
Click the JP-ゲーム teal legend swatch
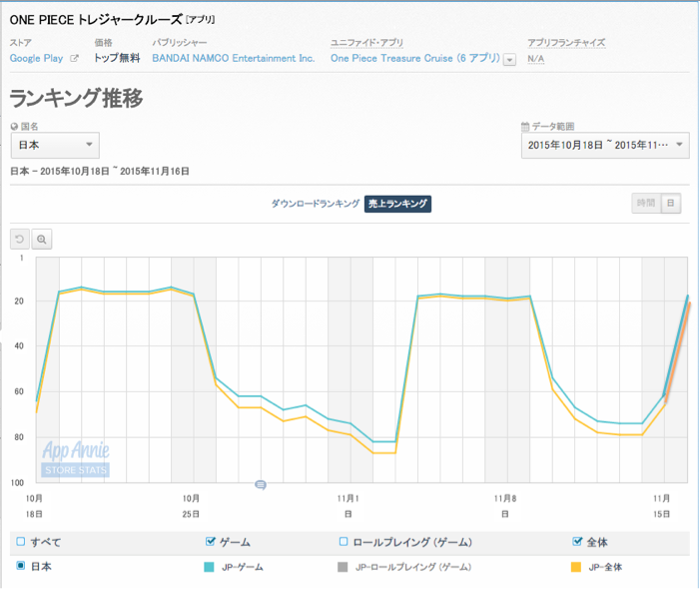(209, 567)
